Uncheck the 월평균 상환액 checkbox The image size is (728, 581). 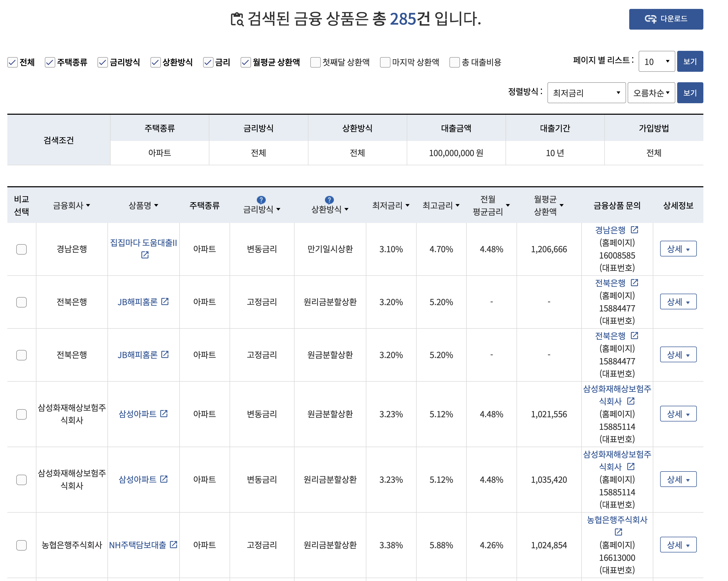click(x=246, y=62)
